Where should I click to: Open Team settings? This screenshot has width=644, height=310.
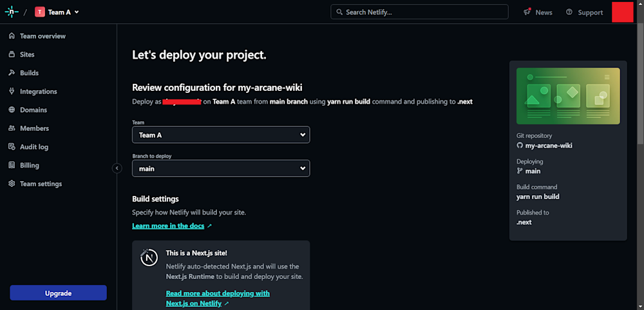point(41,184)
